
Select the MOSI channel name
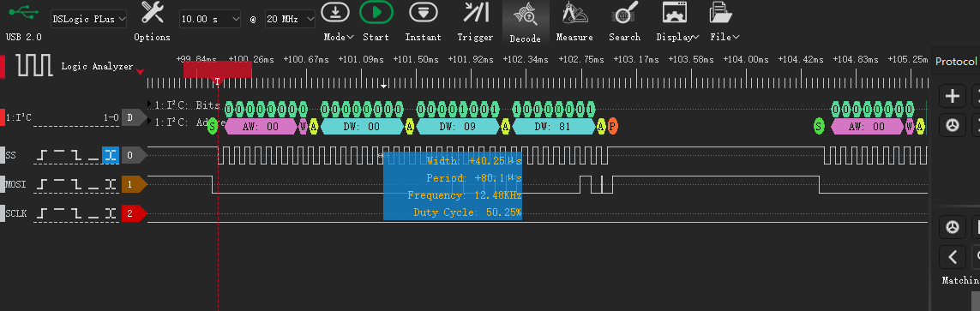[x=16, y=184]
